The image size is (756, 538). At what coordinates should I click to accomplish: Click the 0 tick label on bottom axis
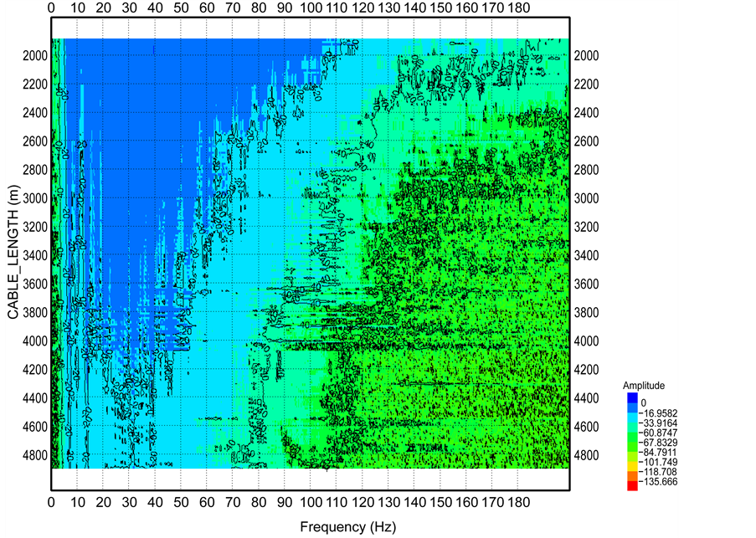click(51, 503)
